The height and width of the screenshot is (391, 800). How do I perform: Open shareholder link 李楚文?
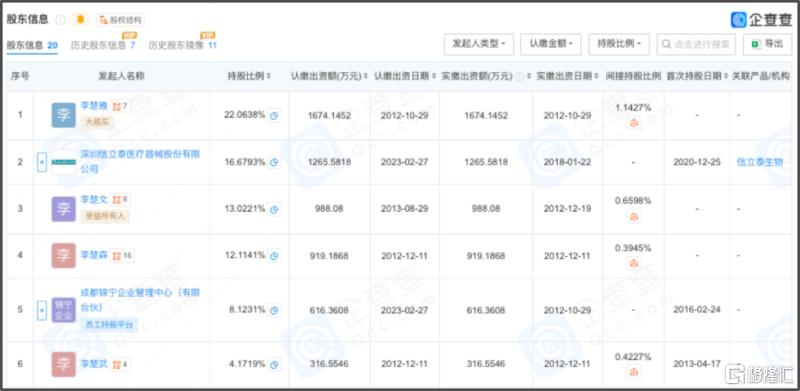point(94,199)
